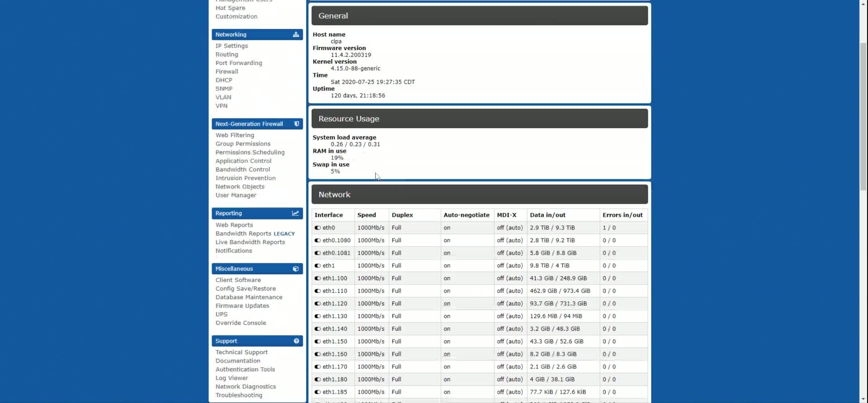Click the eth1.110 interface status icon
The height and width of the screenshot is (403, 868).
click(x=317, y=291)
